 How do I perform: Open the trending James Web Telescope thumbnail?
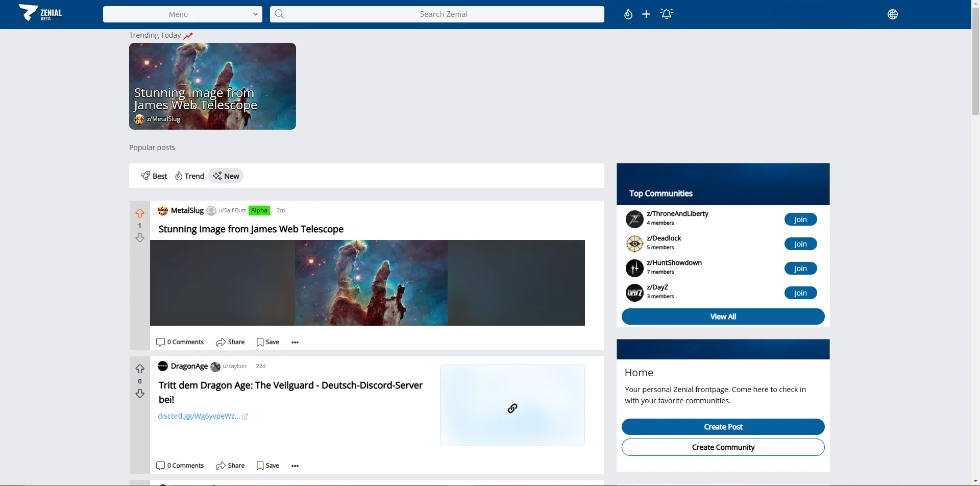pos(212,86)
